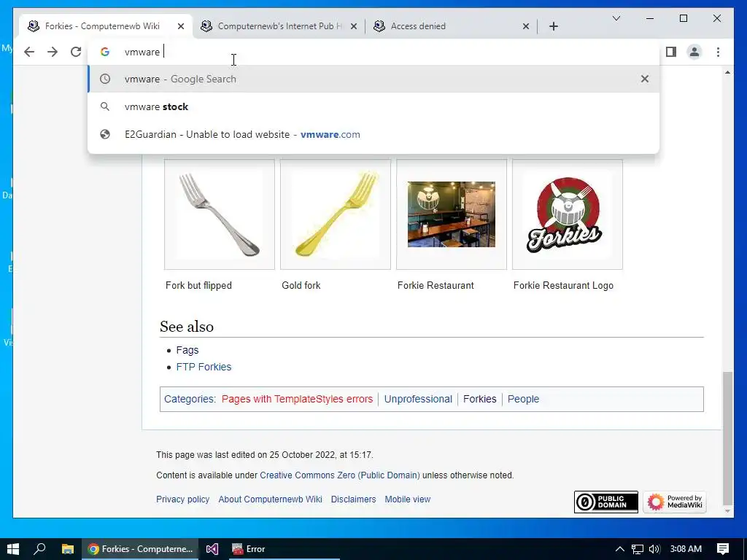Open the 3:08 AM clock
The image size is (747, 560).
tap(686, 548)
